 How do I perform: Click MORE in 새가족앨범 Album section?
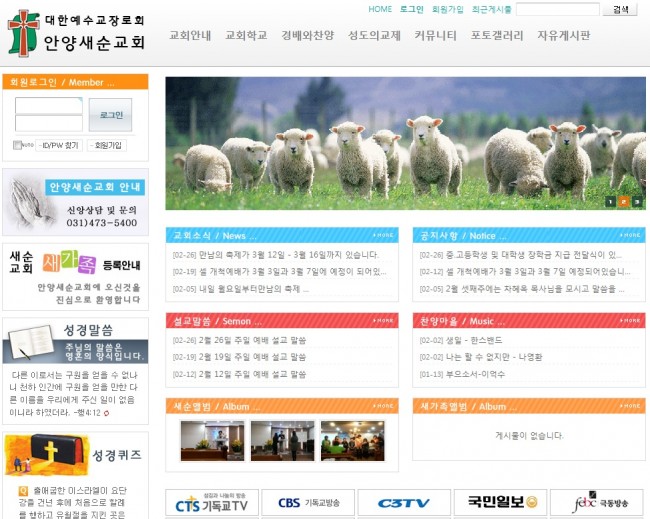[631, 406]
